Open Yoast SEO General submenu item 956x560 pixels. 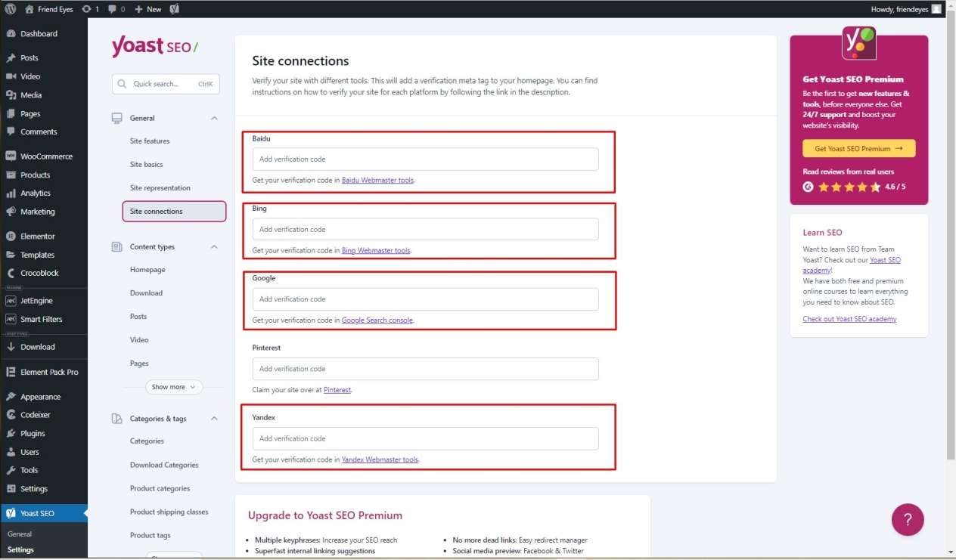20,534
